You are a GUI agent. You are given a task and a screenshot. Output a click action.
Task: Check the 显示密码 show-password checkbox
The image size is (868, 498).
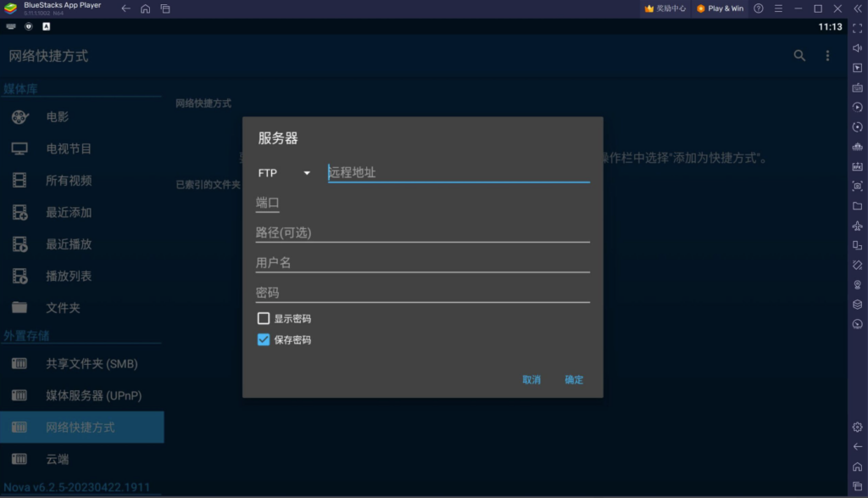263,318
